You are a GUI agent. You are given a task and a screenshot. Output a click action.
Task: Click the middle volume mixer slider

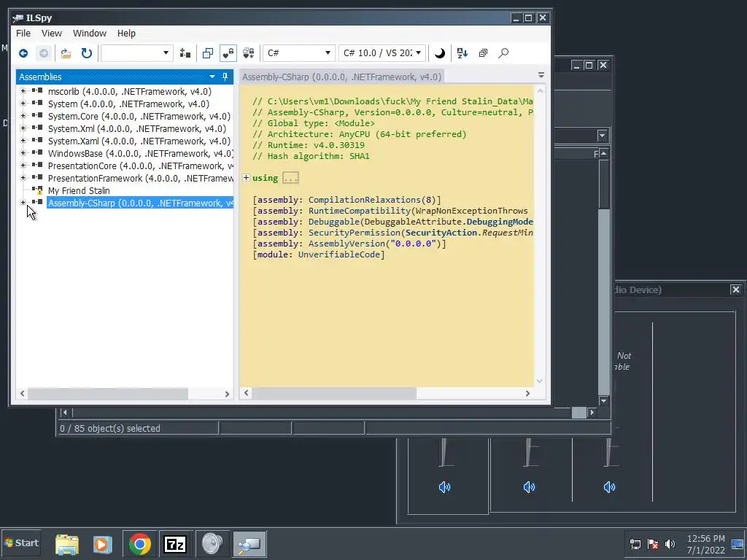pos(528,452)
